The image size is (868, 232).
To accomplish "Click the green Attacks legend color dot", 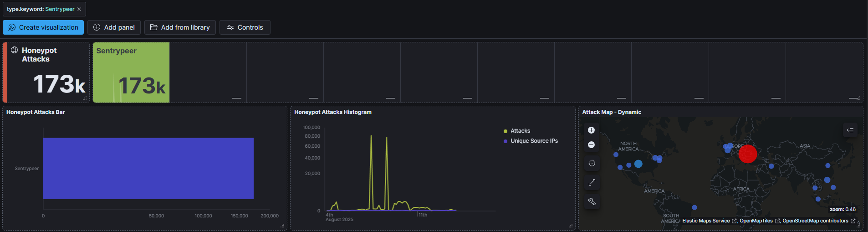I will 505,131.
